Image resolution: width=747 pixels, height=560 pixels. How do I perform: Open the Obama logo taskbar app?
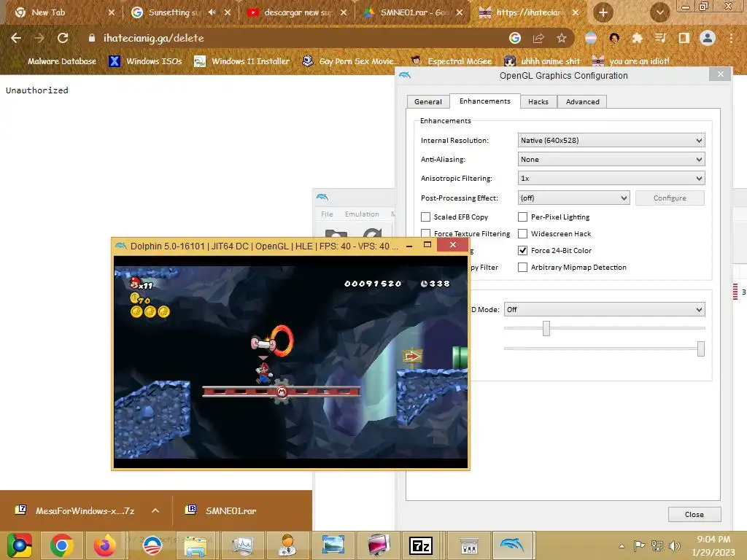(x=152, y=545)
